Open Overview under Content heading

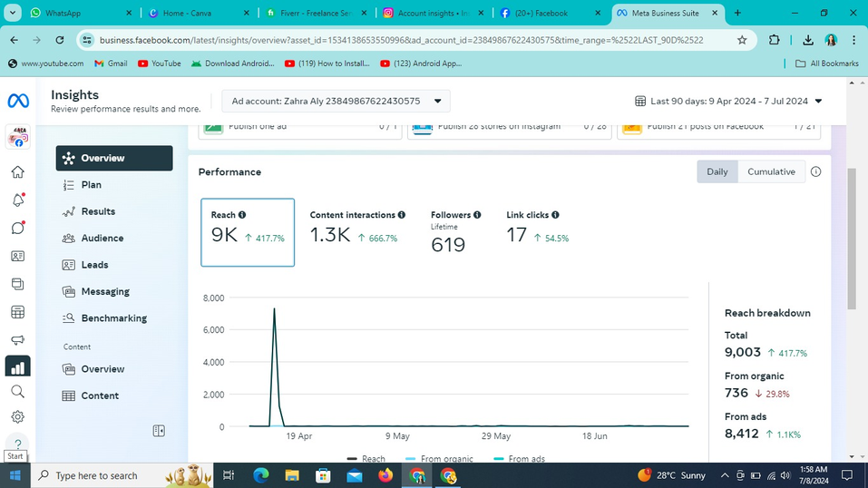[114, 369]
